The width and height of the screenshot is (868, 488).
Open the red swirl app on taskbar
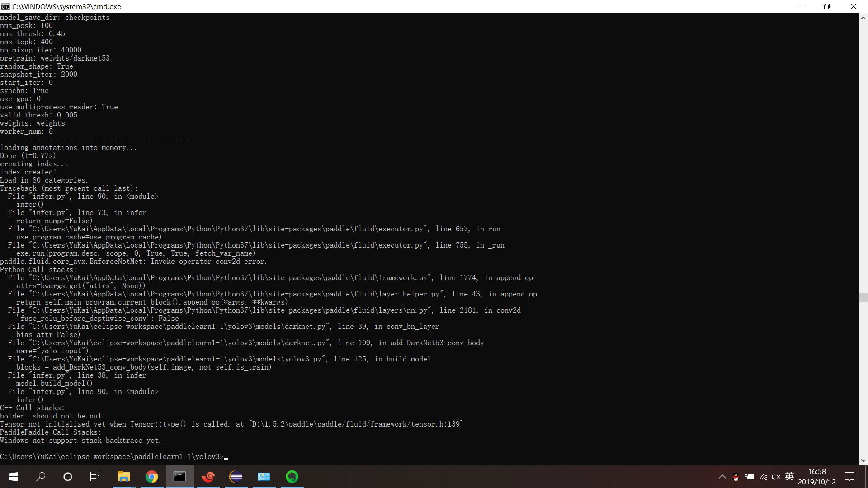click(x=208, y=477)
